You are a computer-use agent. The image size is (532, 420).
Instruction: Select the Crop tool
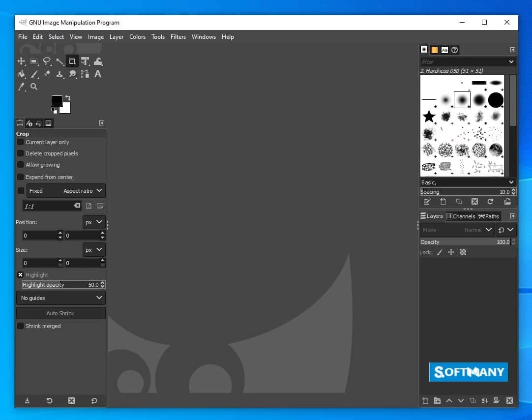(72, 61)
